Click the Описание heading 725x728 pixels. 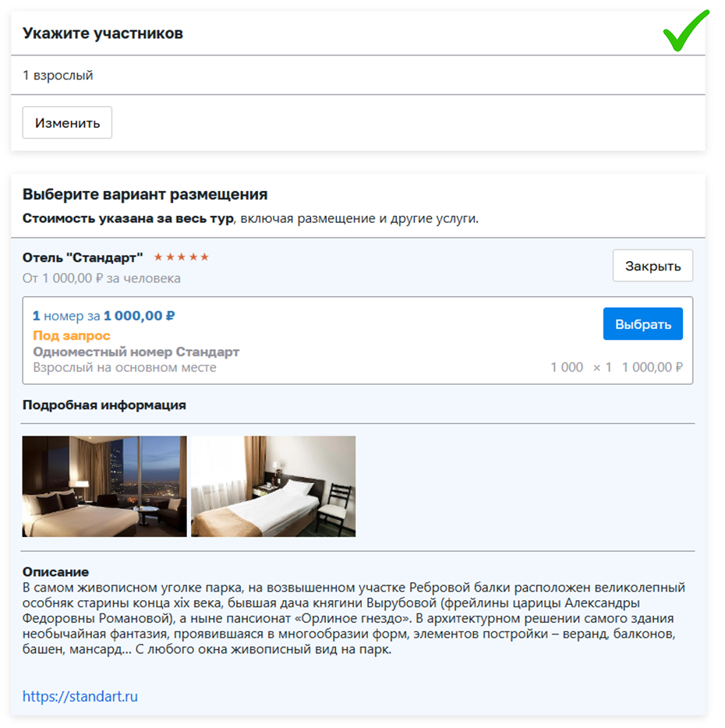pyautogui.click(x=55, y=571)
